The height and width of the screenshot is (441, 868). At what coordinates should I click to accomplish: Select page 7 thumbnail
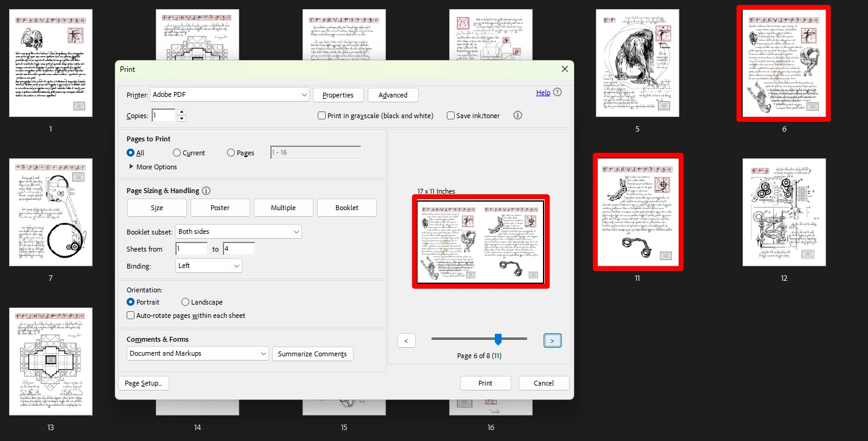click(51, 212)
